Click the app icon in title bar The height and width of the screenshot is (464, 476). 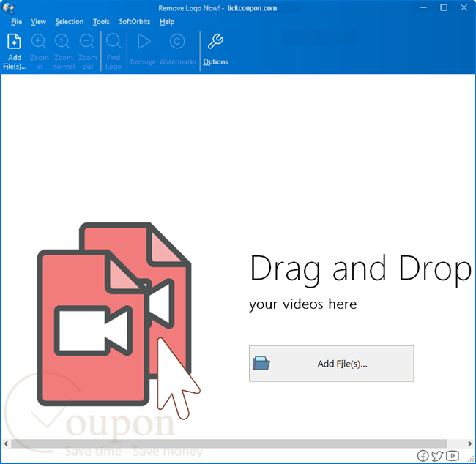[x=8, y=8]
